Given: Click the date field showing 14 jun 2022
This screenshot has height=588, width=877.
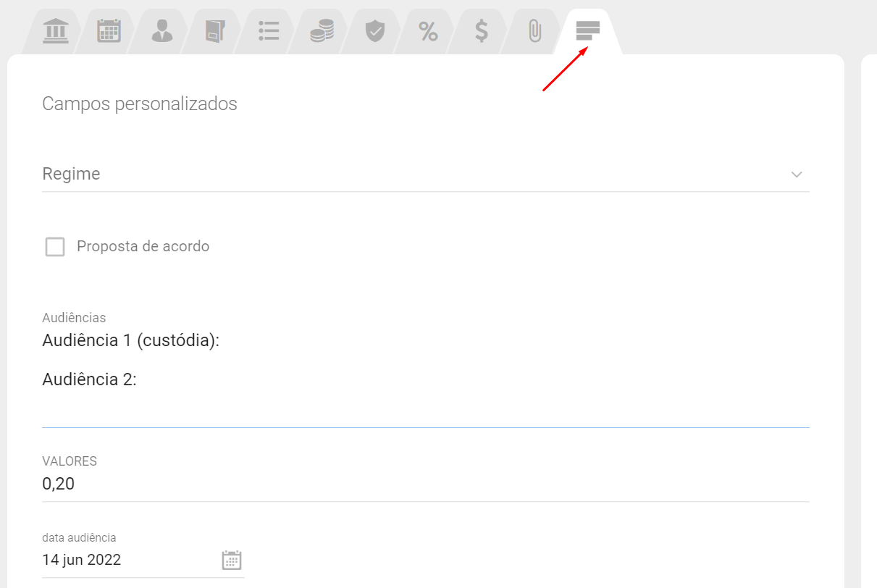Looking at the screenshot, I should 109,560.
